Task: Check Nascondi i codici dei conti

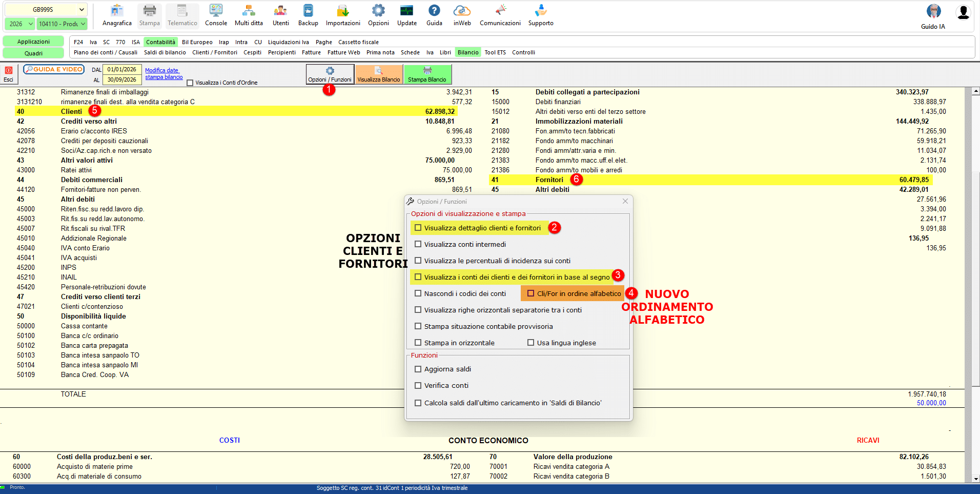Action: [418, 293]
